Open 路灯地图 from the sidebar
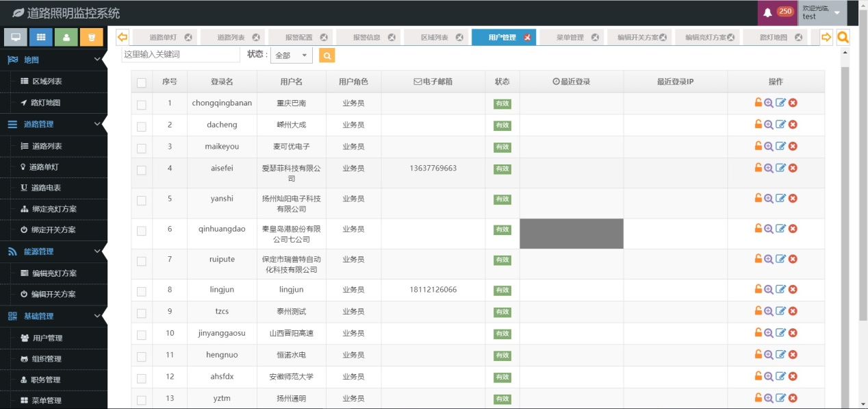The height and width of the screenshot is (409, 868). tap(46, 103)
